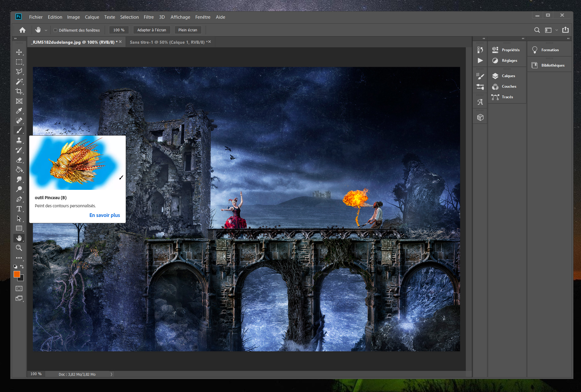581x392 pixels.
Task: Swap foreground and background colors
Action: click(x=22, y=267)
